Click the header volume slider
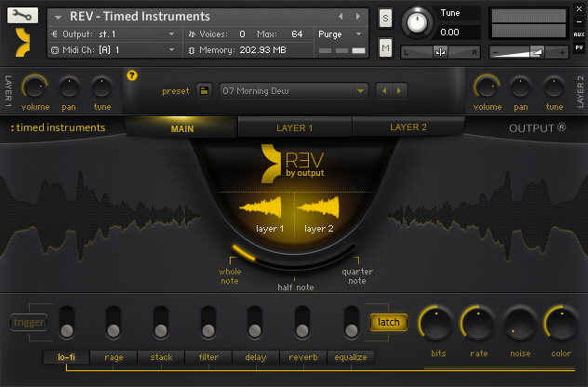This screenshot has height=387, width=588. 528,52
